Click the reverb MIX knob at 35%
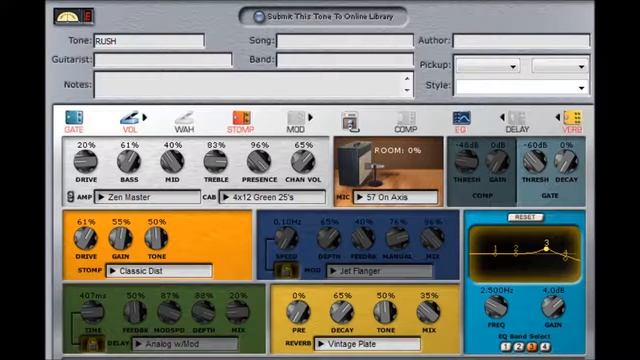This screenshot has width=640, height=360. pos(429,312)
